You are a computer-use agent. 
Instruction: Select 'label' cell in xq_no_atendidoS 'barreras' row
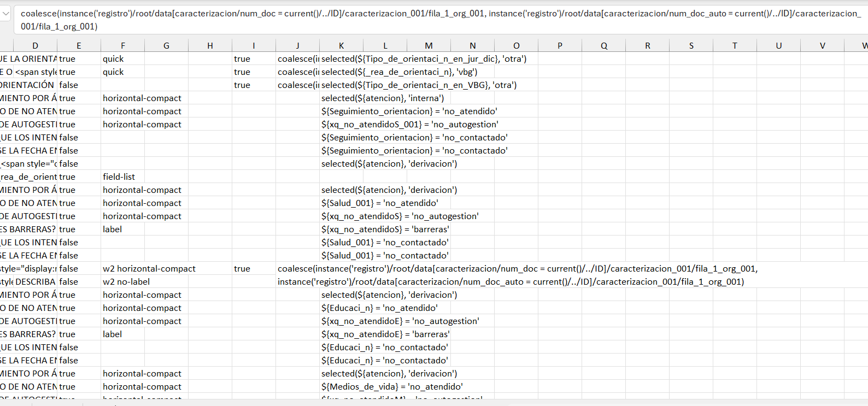(122, 229)
